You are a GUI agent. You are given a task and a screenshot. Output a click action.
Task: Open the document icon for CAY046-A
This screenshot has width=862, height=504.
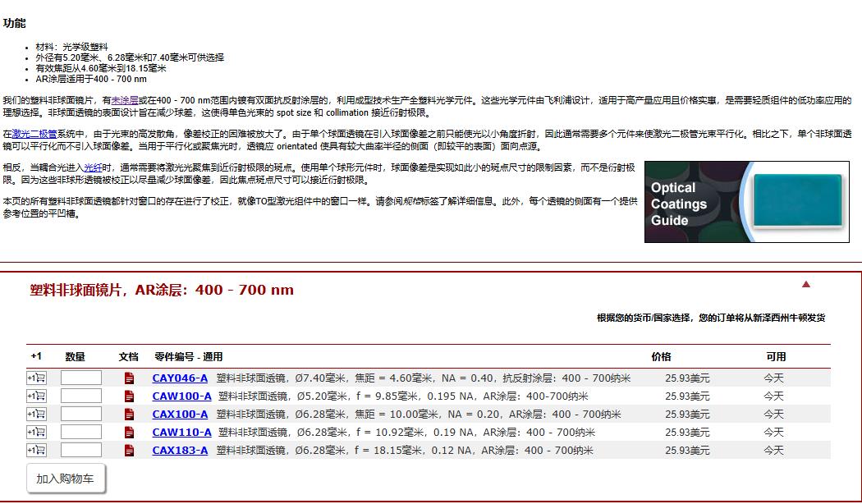pyautogui.click(x=129, y=378)
